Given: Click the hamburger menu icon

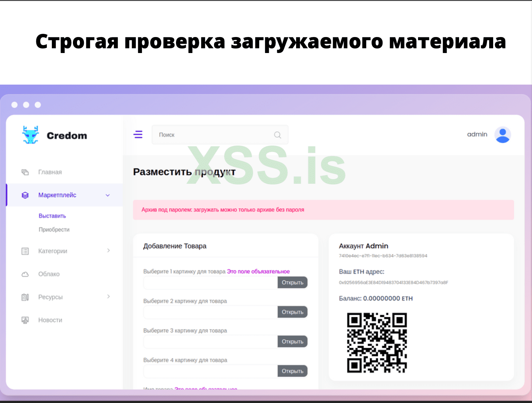Looking at the screenshot, I should pos(138,134).
